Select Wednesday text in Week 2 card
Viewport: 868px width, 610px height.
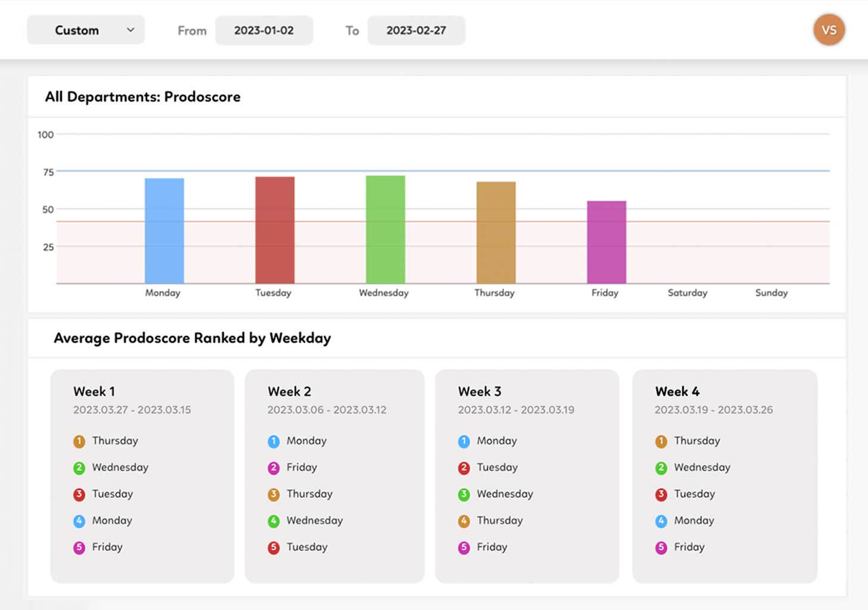315,521
